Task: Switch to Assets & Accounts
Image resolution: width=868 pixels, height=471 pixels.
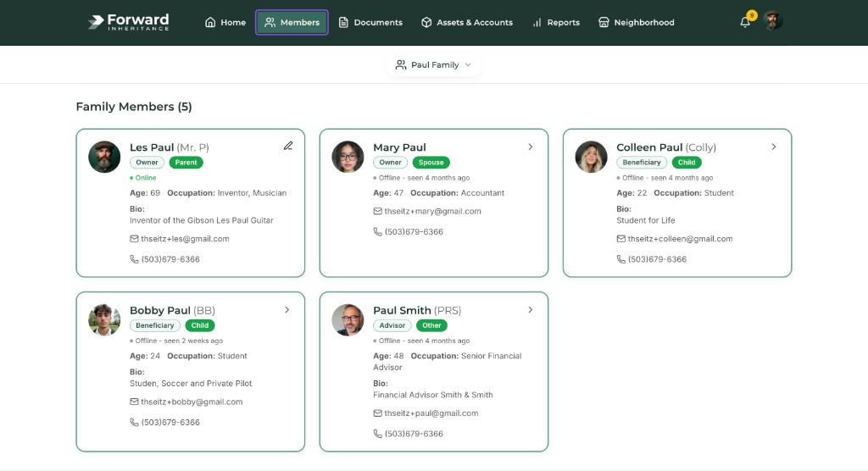Action: tap(466, 23)
